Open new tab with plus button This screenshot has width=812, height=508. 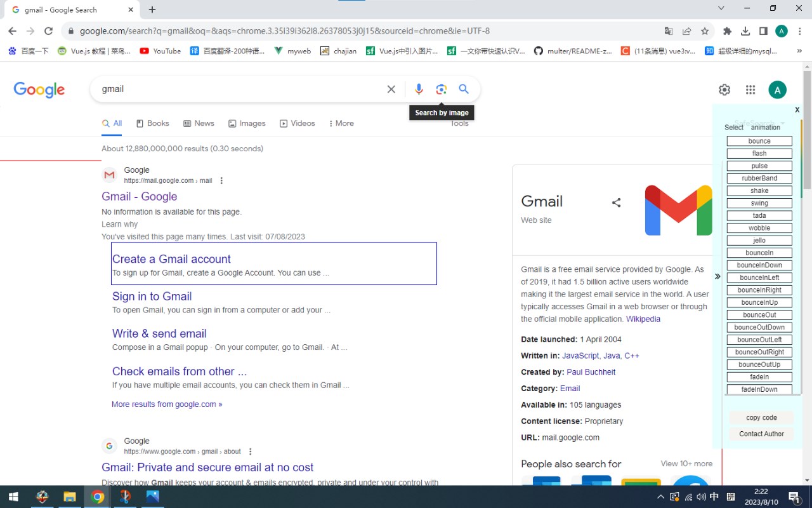pos(152,10)
